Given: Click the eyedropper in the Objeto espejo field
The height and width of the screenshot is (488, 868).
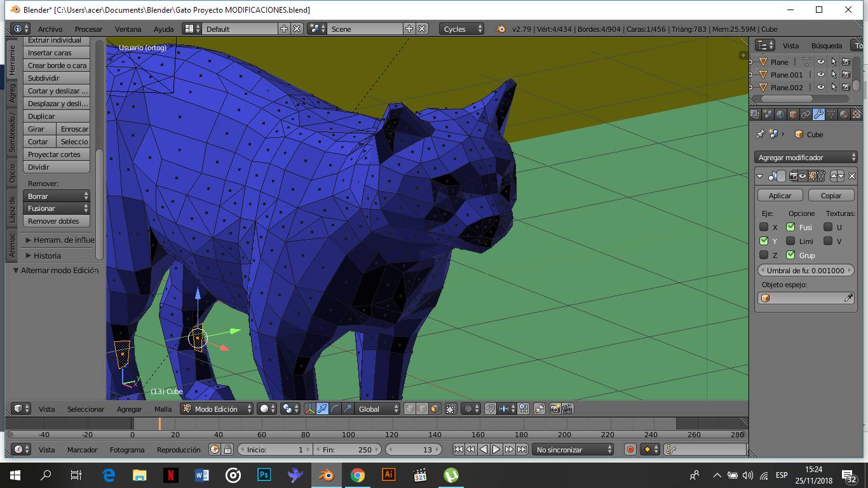Looking at the screenshot, I should tap(848, 298).
